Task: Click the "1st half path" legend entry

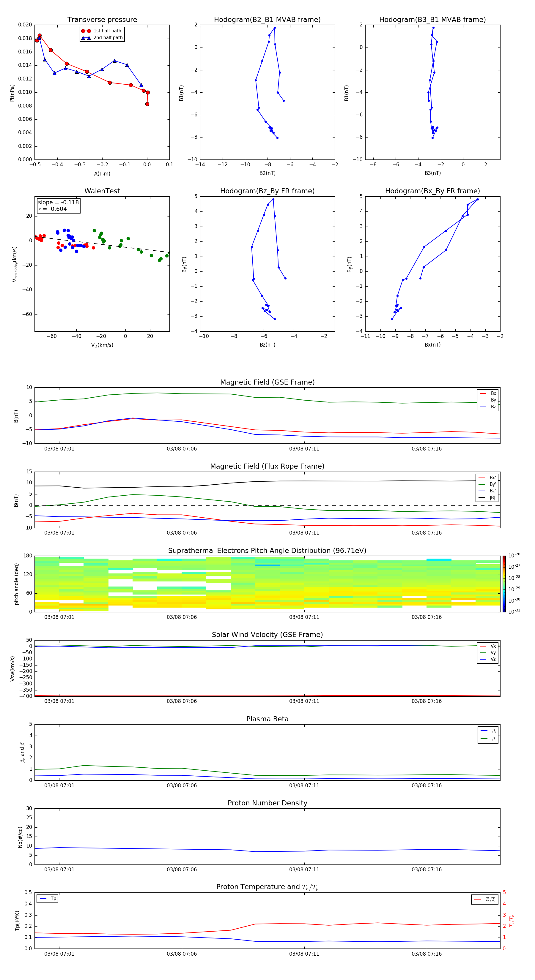Action: pyautogui.click(x=102, y=31)
